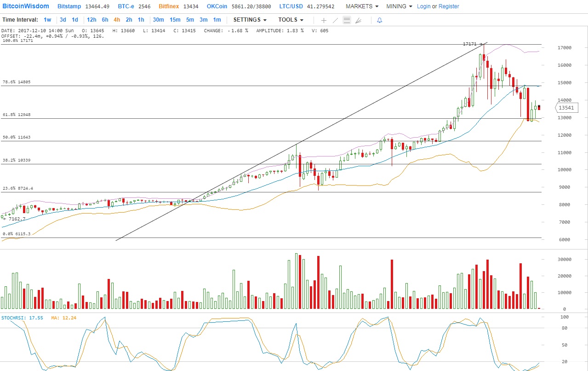Expand the TOOLS dropdown
588x371 pixels.
pos(291,20)
